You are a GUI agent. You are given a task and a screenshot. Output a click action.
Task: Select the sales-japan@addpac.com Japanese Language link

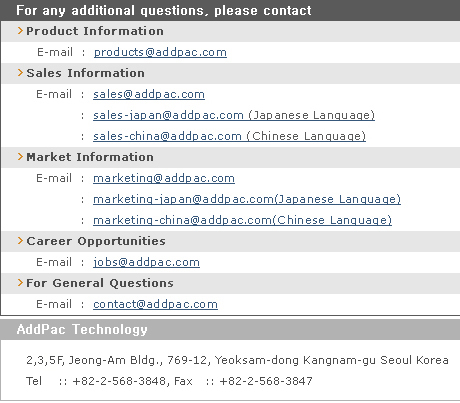pyautogui.click(x=234, y=115)
